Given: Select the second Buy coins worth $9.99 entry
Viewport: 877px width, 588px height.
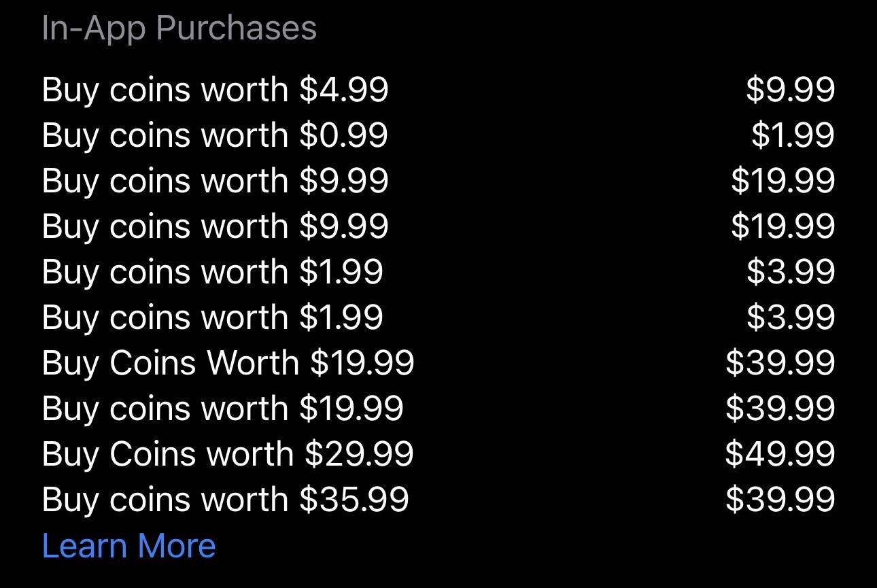Looking at the screenshot, I should pos(215,226).
